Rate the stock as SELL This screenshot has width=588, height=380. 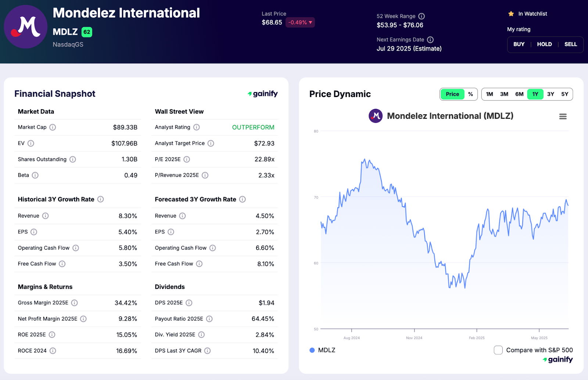coord(571,44)
